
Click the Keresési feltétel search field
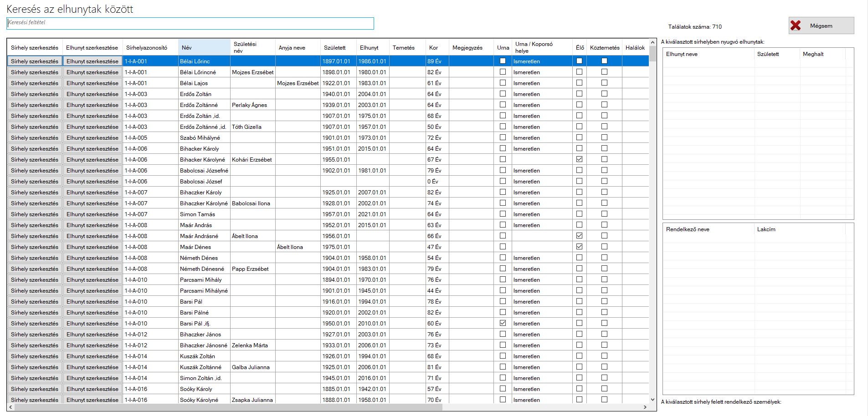coord(190,23)
